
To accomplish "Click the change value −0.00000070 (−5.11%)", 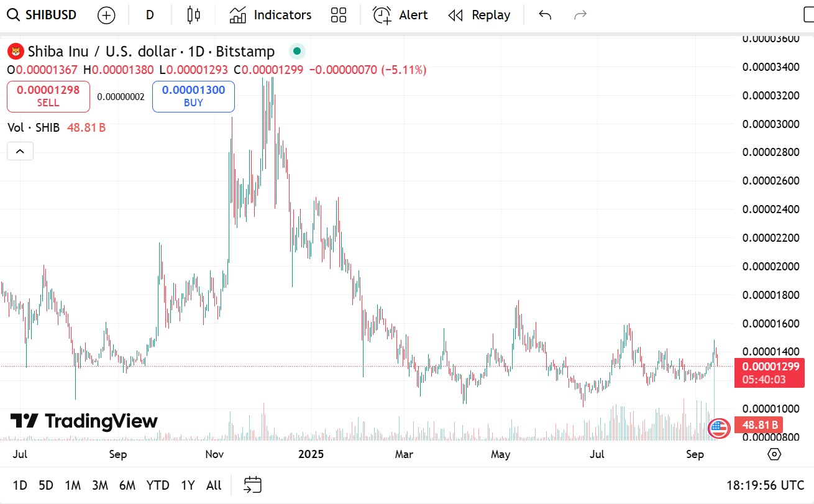I will [x=367, y=70].
